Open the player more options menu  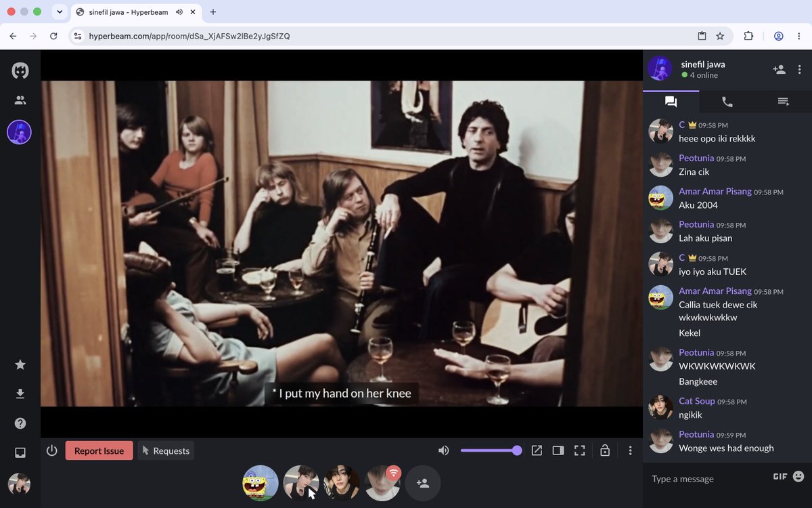click(x=630, y=450)
